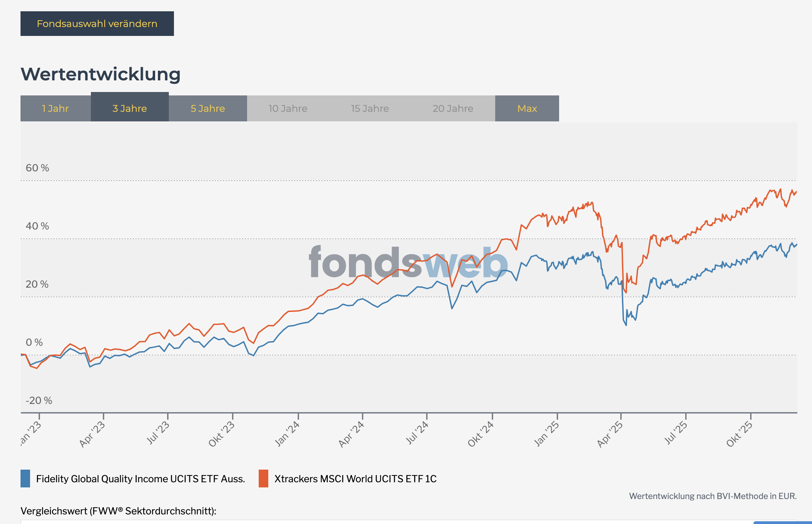The height and width of the screenshot is (524, 812).
Task: Click the Jan '24 x-axis label
Action: [287, 434]
